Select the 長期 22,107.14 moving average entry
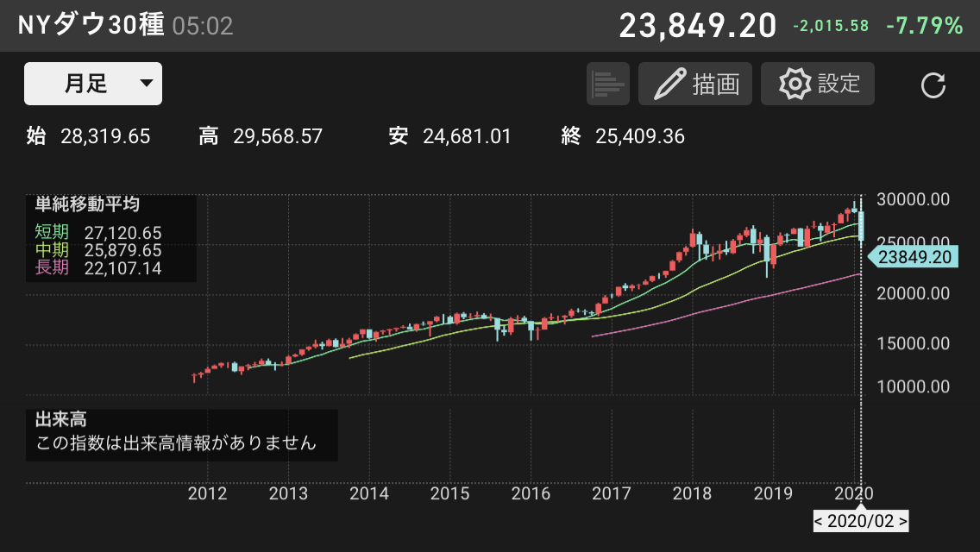 click(x=98, y=267)
